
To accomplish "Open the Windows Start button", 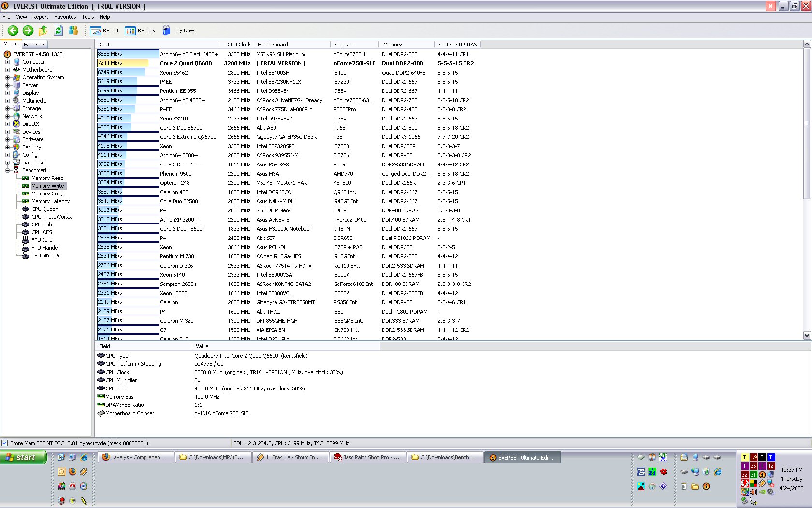I will 23,457.
